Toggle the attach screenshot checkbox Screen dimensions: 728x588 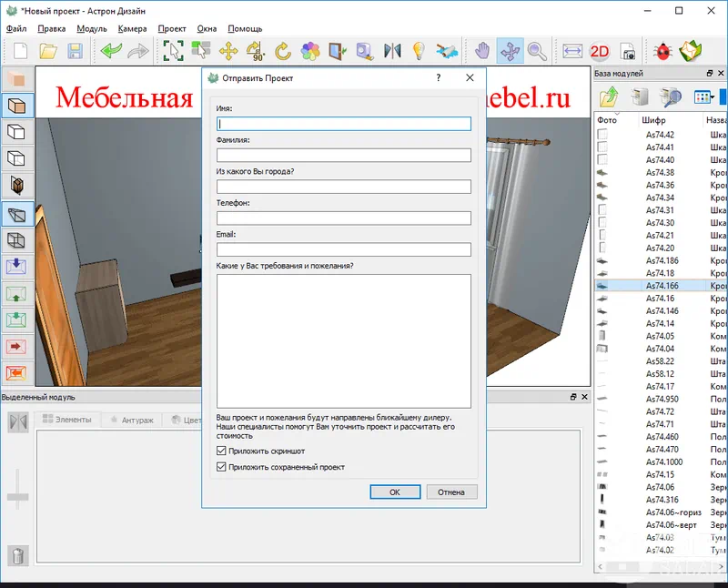tap(221, 451)
